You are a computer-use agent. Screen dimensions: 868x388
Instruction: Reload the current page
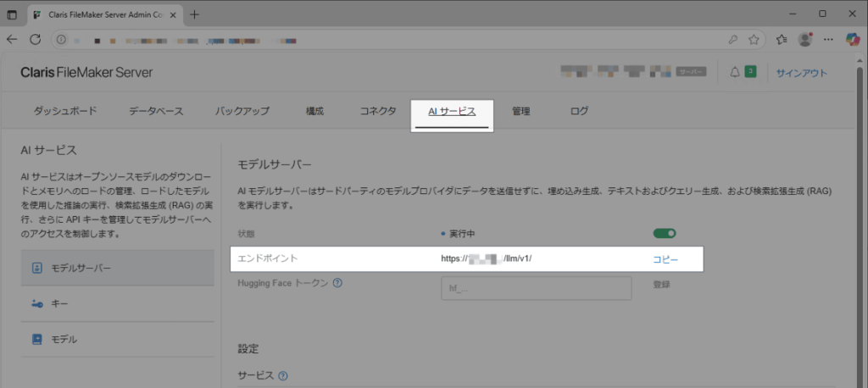36,39
